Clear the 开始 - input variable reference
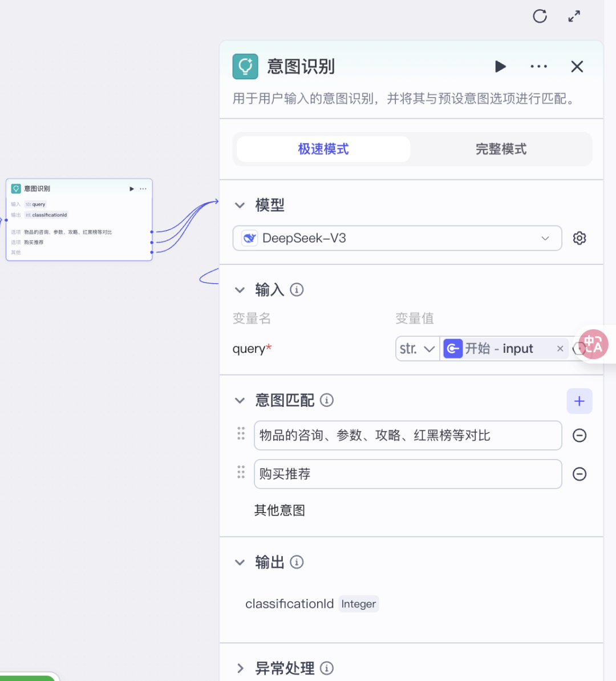Image resolution: width=616 pixels, height=681 pixels. (560, 348)
